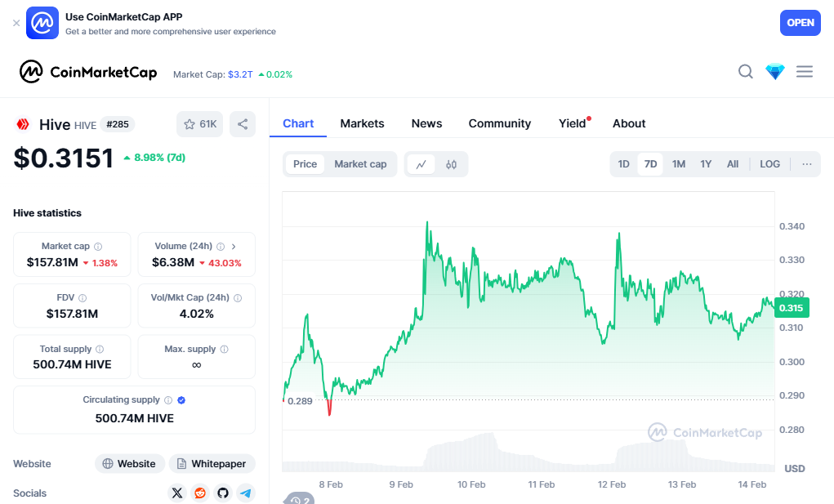
Task: Open the Hive Website link
Action: [x=129, y=464]
